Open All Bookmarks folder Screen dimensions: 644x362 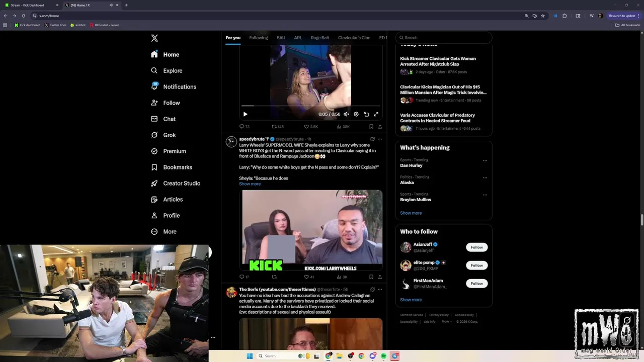pyautogui.click(x=627, y=25)
